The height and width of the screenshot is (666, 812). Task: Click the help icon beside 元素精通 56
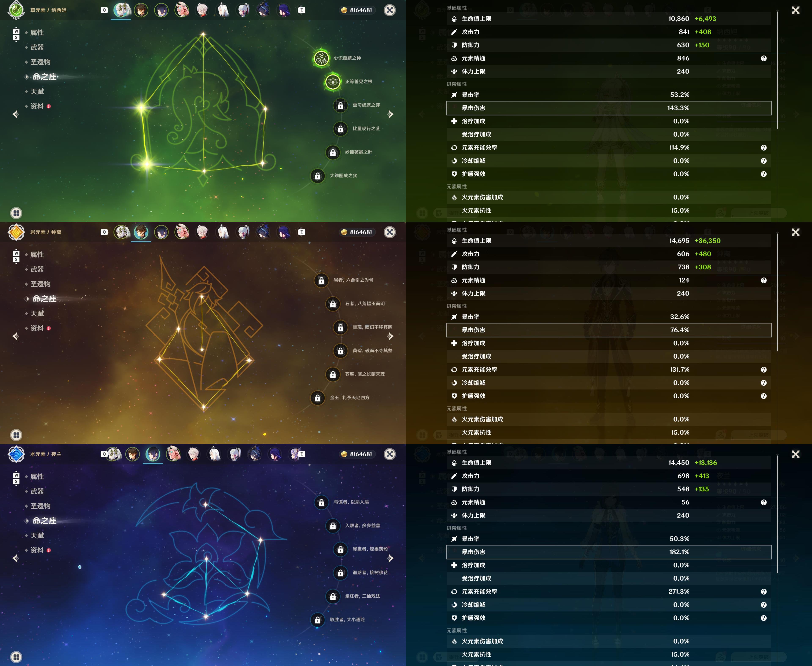pos(764,502)
